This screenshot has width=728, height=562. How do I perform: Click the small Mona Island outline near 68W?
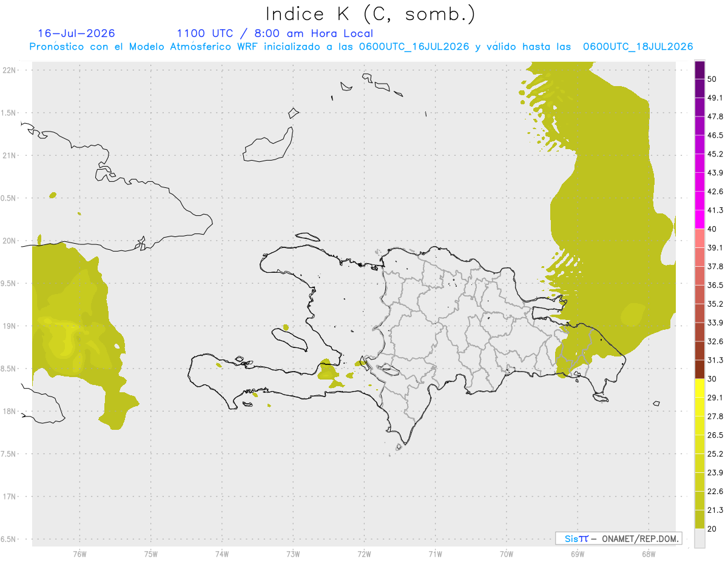coord(656,403)
